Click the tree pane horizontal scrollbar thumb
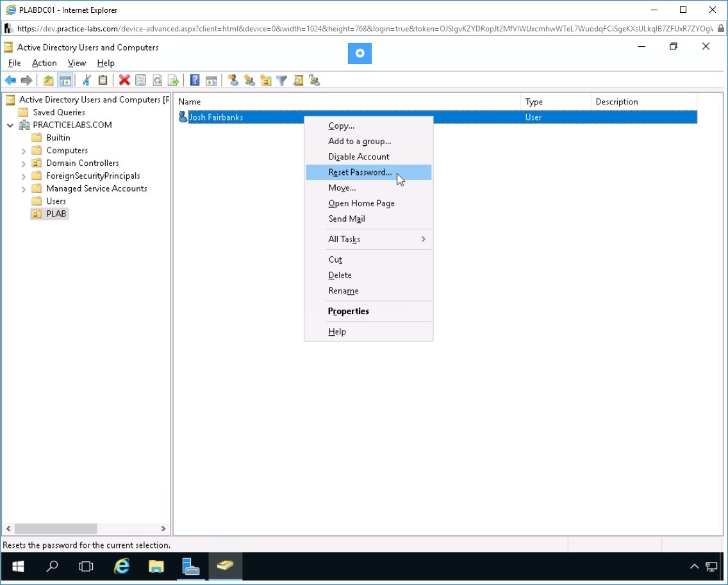This screenshot has width=728, height=585. click(x=56, y=529)
